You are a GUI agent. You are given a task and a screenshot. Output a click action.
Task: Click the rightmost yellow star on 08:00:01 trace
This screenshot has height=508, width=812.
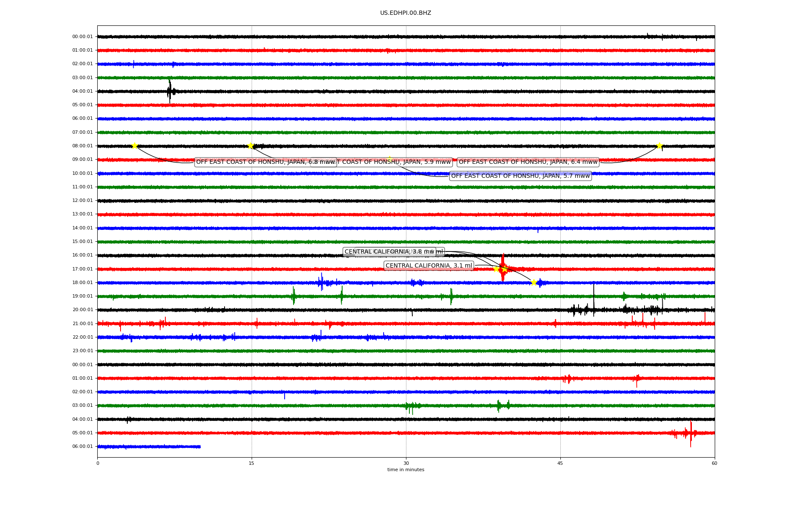pos(659,146)
